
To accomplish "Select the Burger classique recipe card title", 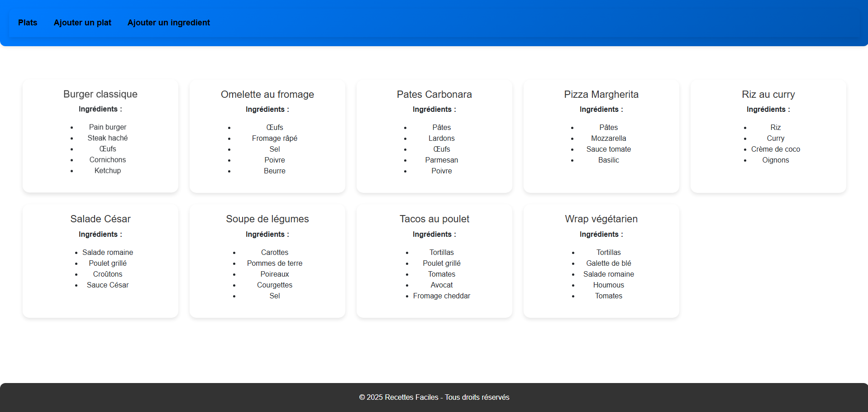I will (100, 94).
